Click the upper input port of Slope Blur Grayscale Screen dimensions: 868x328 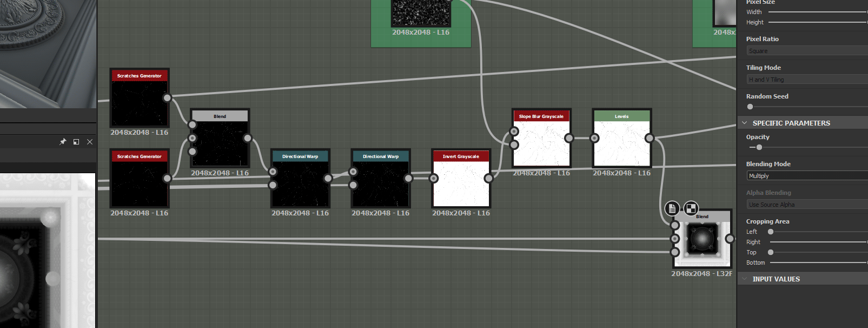coord(514,132)
